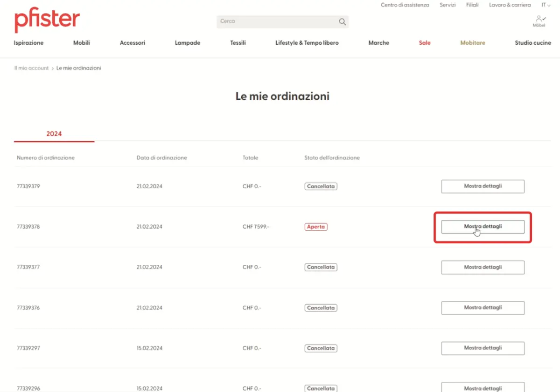The width and height of the screenshot is (560, 392).
Task: Click the Aperta status badge
Action: tap(316, 227)
